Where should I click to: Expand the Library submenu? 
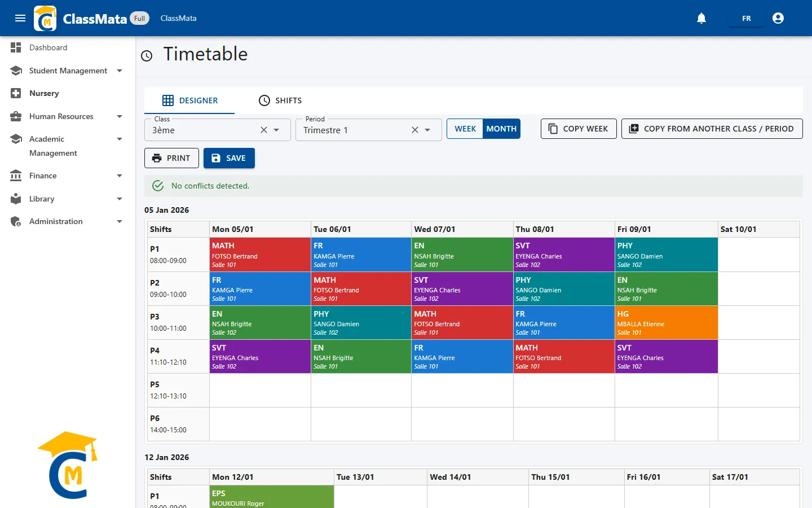120,199
